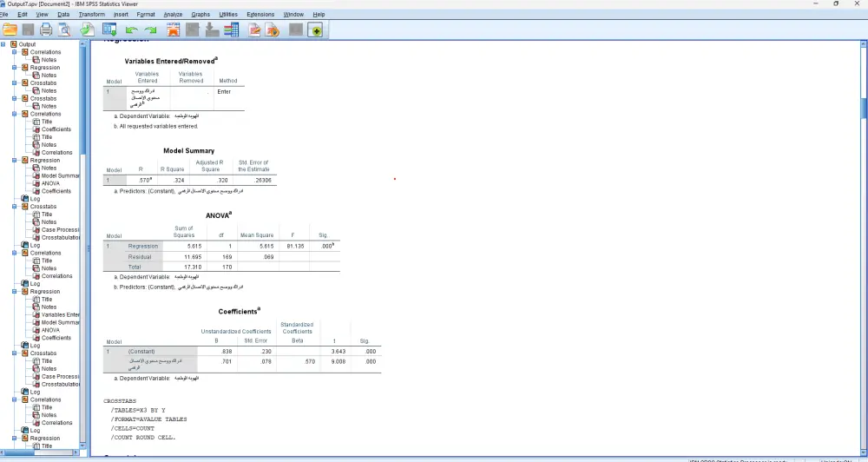This screenshot has width=868, height=462.
Task: Click the outline pane vertical scrollbar thumb
Action: [83, 99]
